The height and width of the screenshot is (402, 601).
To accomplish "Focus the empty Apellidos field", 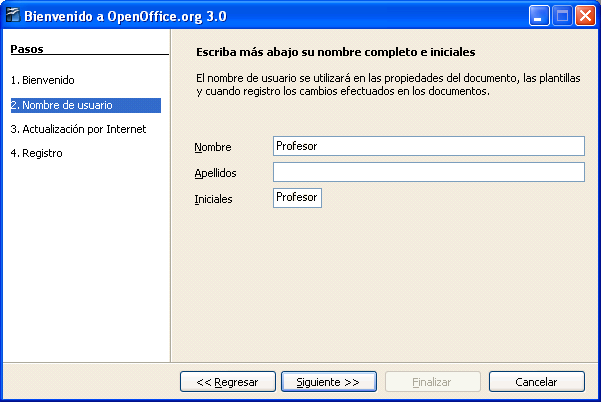I will pos(428,172).
